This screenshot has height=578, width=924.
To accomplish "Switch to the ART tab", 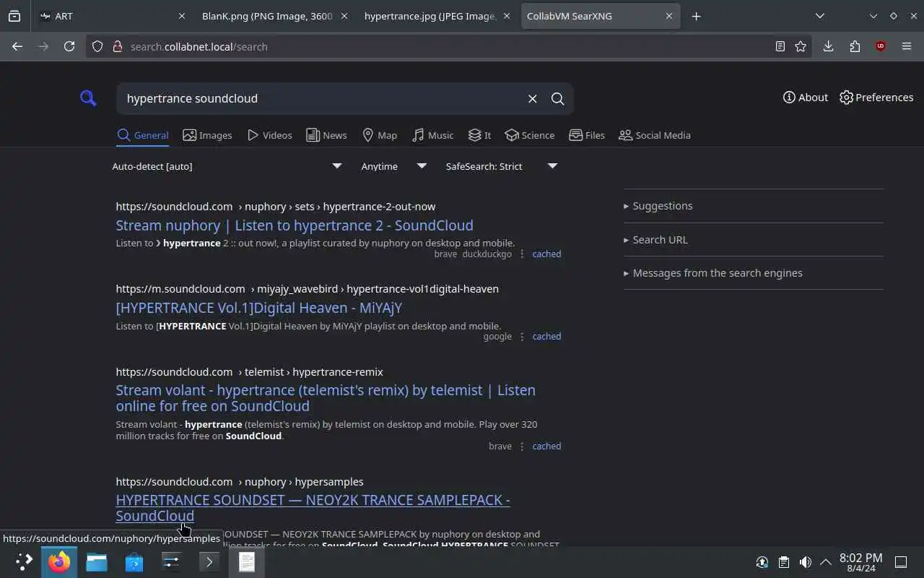I will (112, 16).
